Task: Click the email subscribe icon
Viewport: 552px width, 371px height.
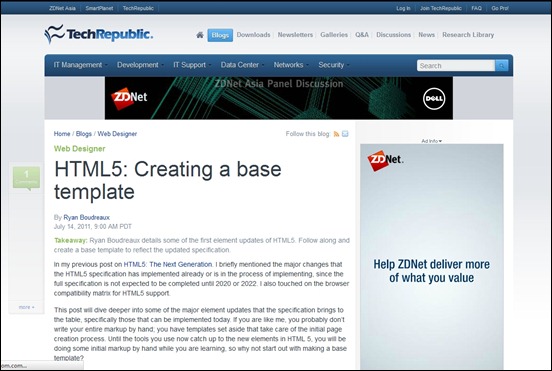Action: 345,134
